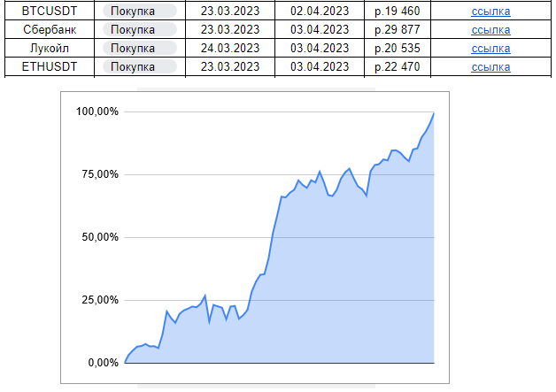556x392 pixels.
Task: Select the ETHUSDT name cell
Action: click(x=50, y=66)
